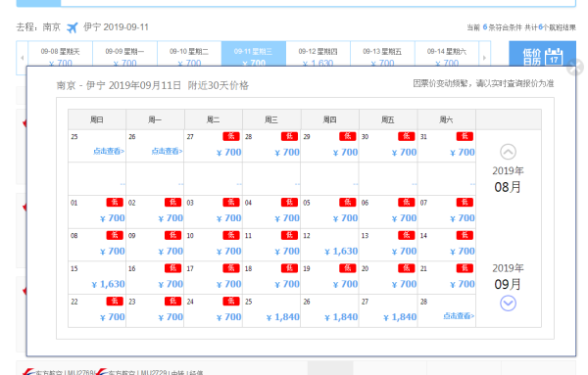
Task: Click the red 低 badge on August 27
Action: pyautogui.click(x=231, y=136)
